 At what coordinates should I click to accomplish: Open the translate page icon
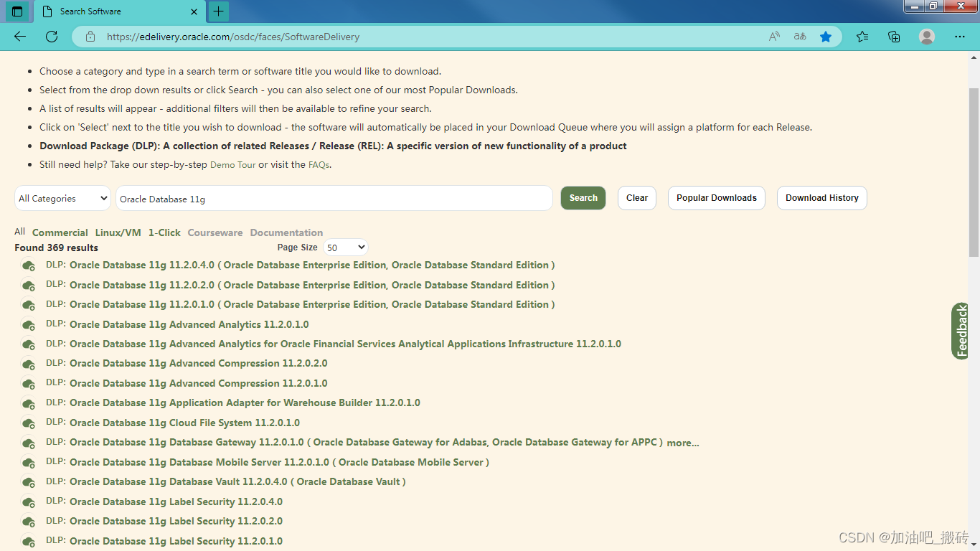(x=799, y=37)
